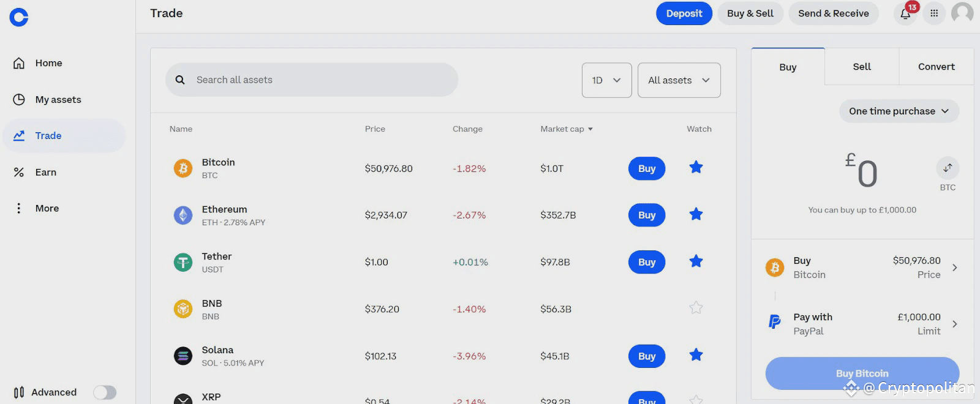Viewport: 980px width, 404px height.
Task: Open the All assets filter dropdown
Action: 679,80
